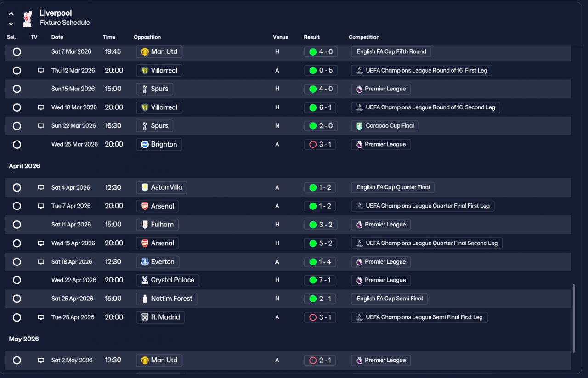Click the Liverpool club crest icon
Image resolution: width=588 pixels, height=378 pixels.
[28, 18]
